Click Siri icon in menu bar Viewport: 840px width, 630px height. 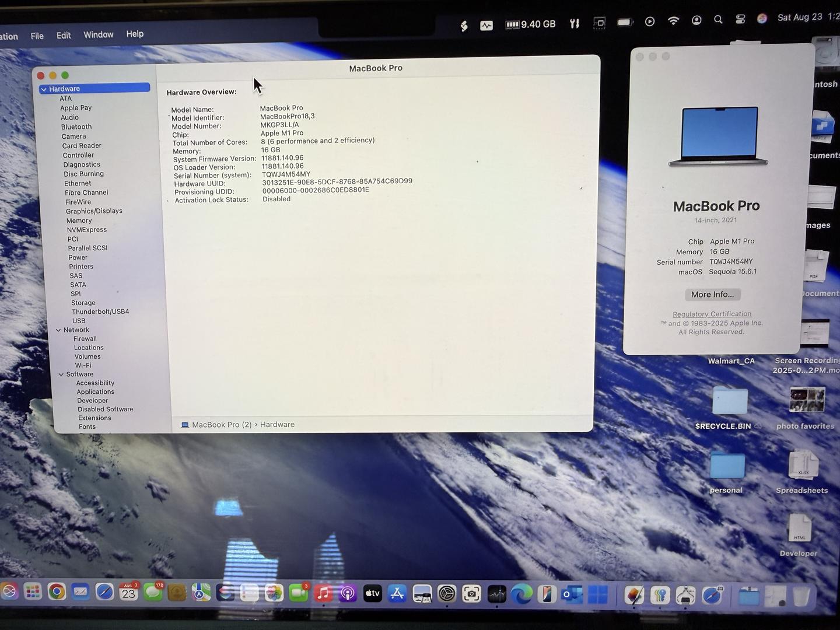(762, 19)
